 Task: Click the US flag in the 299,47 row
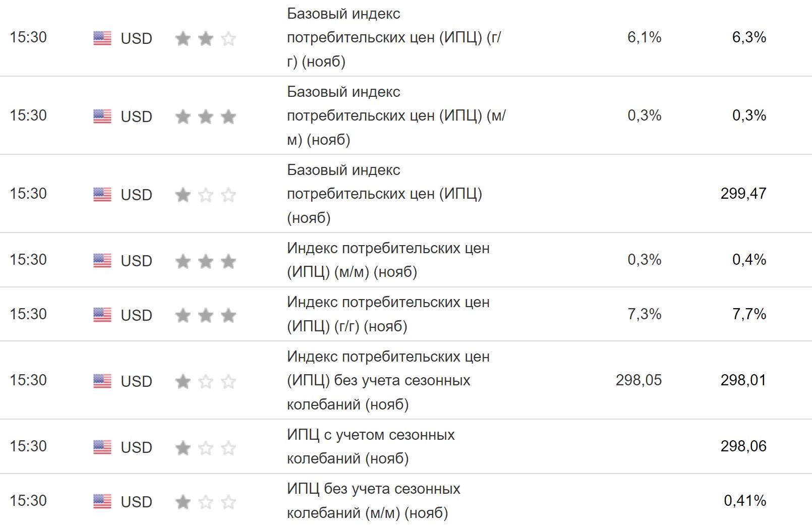102,195
